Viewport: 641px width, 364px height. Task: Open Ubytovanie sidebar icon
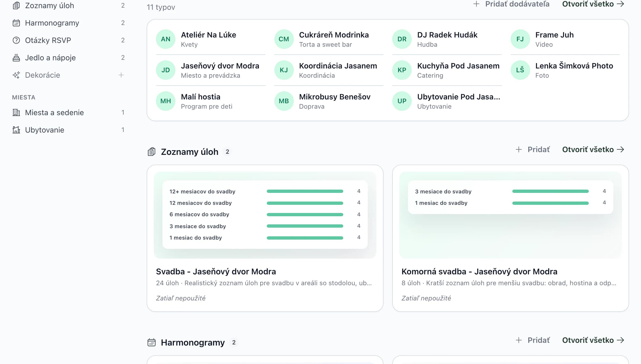16,130
